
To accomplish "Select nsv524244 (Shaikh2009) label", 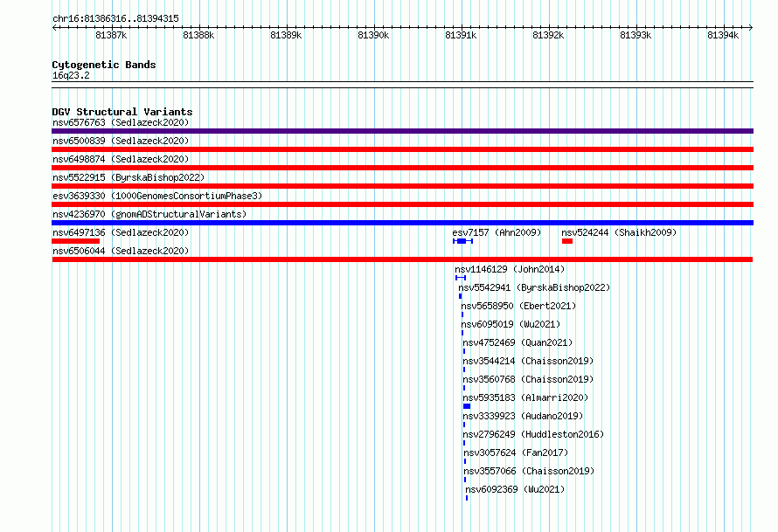I will tap(619, 232).
